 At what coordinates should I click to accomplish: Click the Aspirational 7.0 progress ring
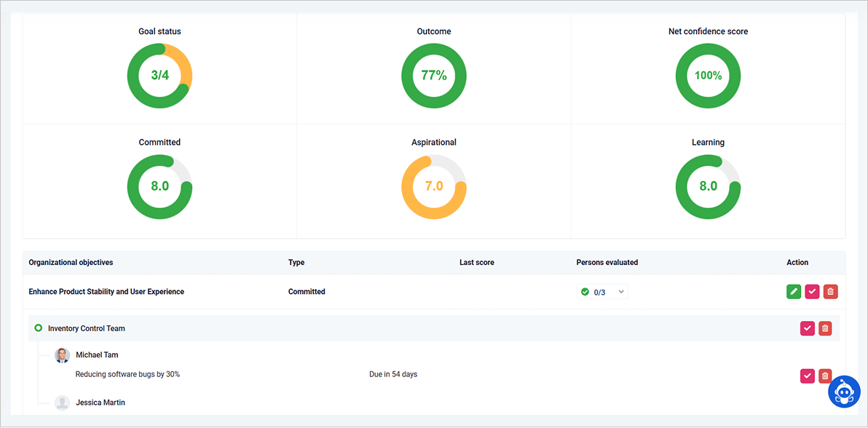434,187
